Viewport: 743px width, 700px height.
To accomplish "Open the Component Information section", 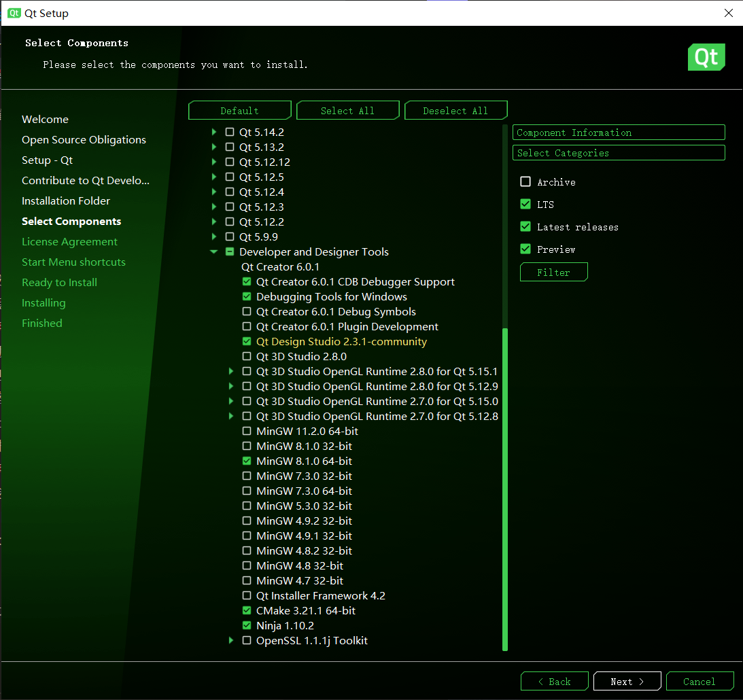I will (619, 133).
